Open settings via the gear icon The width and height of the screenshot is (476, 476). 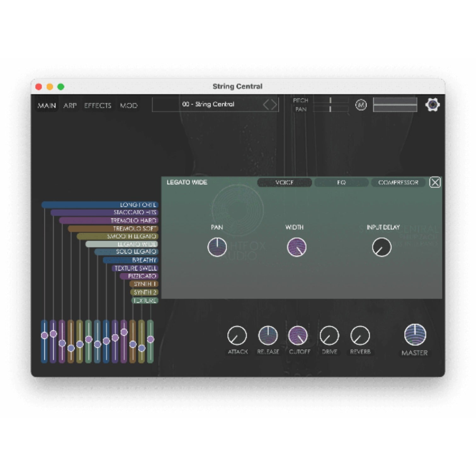click(x=432, y=105)
